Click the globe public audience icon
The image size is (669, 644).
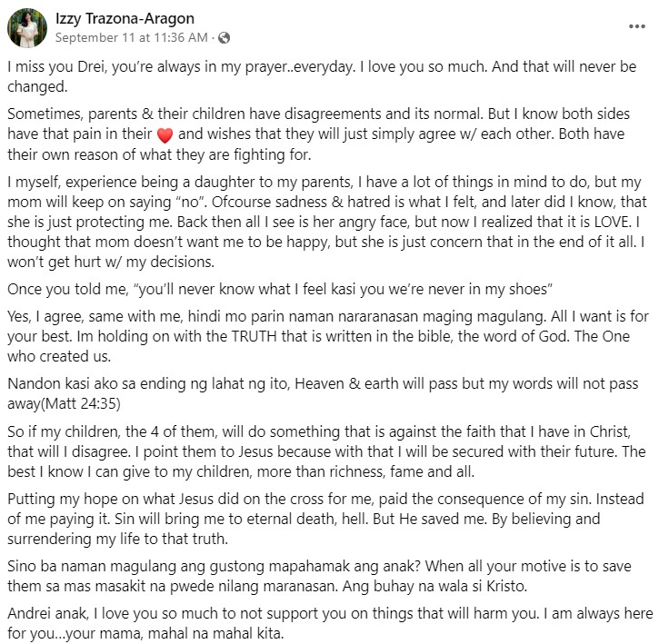224,38
